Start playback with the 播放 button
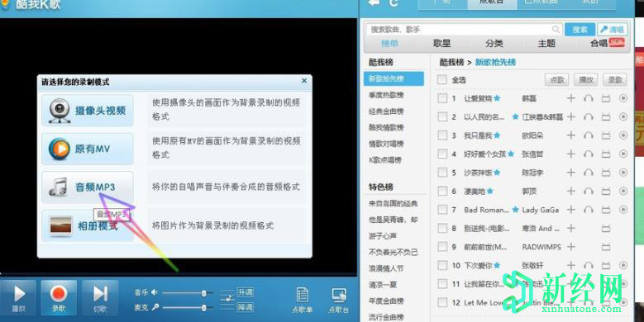Viewport: 644px width, 322px height. [x=18, y=298]
